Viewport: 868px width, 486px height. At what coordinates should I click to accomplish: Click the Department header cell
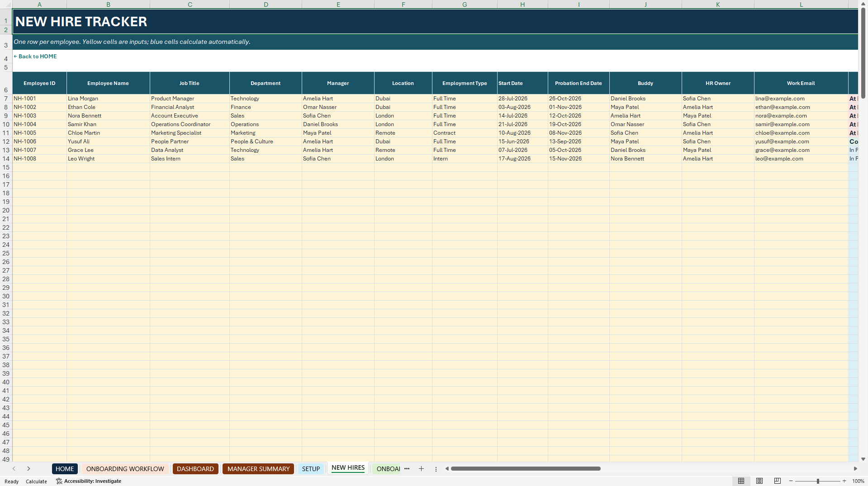pos(266,83)
